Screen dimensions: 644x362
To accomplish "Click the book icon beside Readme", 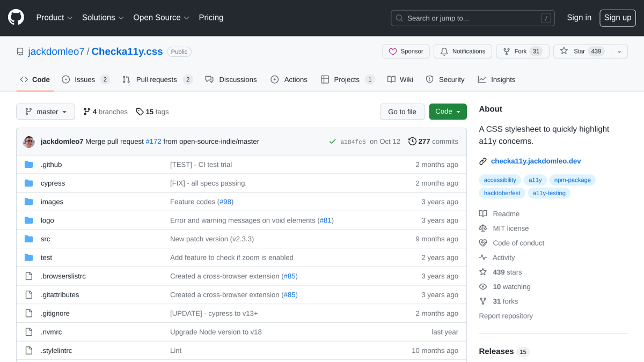I will [483, 213].
